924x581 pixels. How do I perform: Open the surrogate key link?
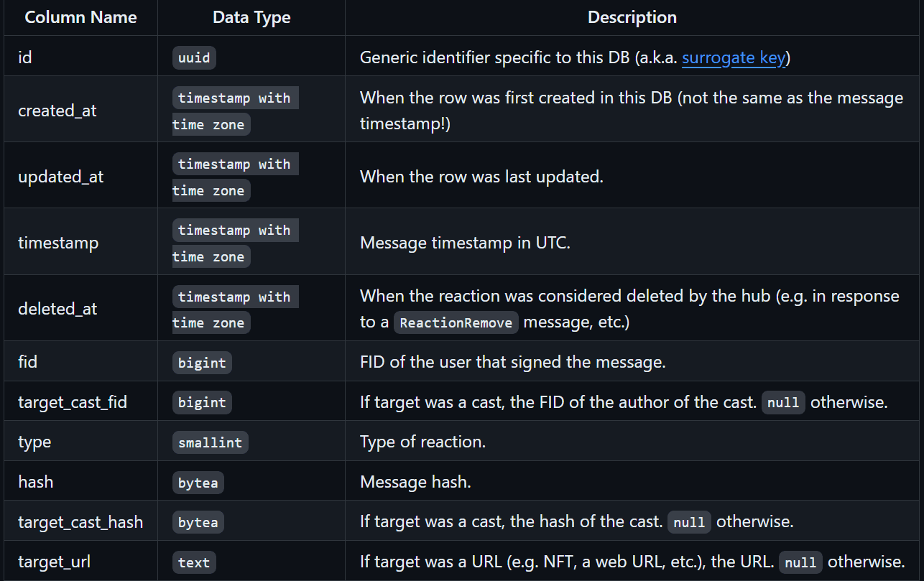click(x=733, y=57)
